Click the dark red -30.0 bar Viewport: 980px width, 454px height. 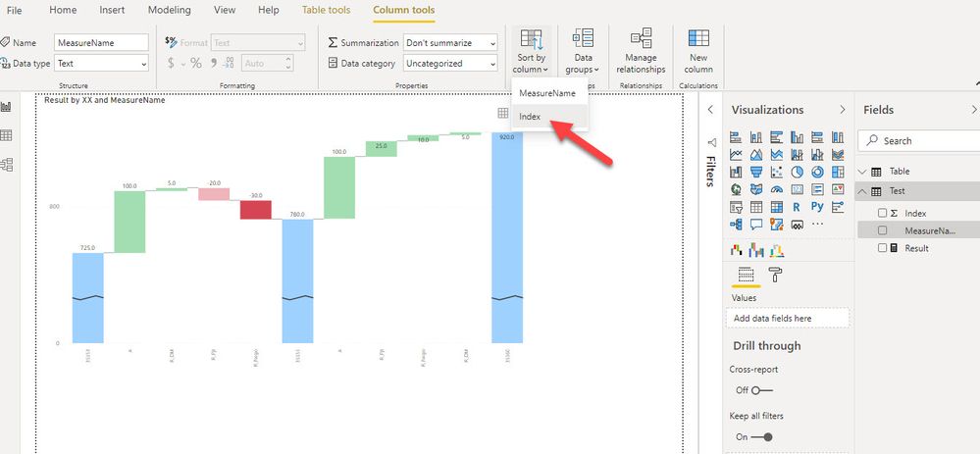click(x=256, y=210)
